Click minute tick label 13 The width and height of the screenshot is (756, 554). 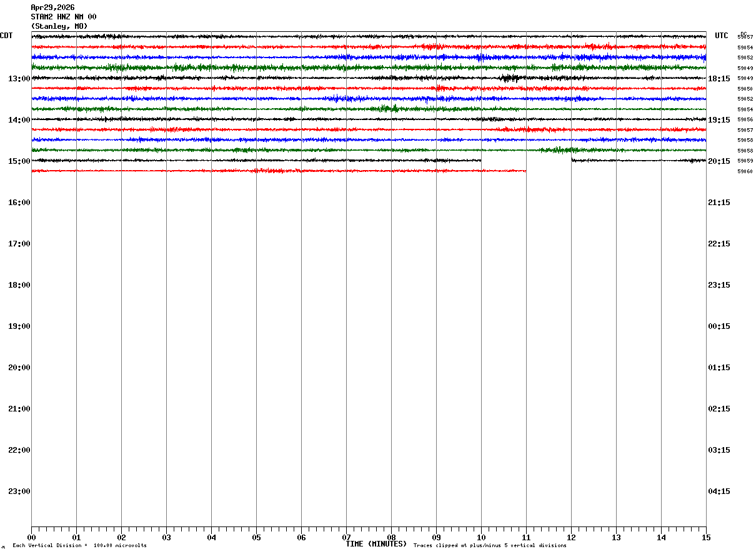pyautogui.click(x=616, y=538)
